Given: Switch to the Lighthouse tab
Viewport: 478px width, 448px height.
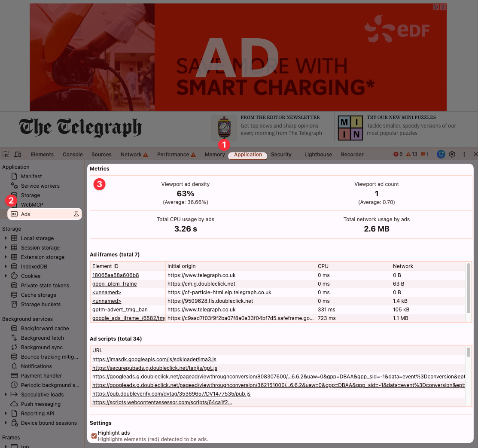Looking at the screenshot, I should (x=318, y=154).
